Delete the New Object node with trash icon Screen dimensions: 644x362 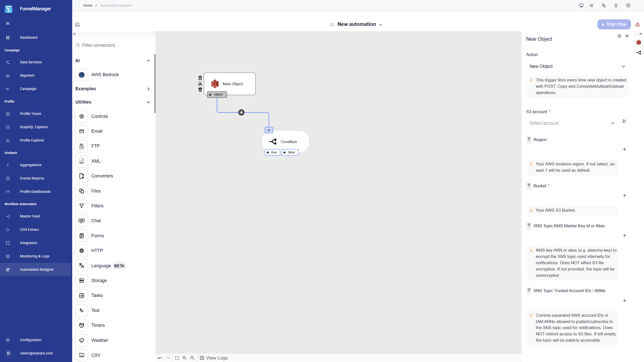[200, 89]
